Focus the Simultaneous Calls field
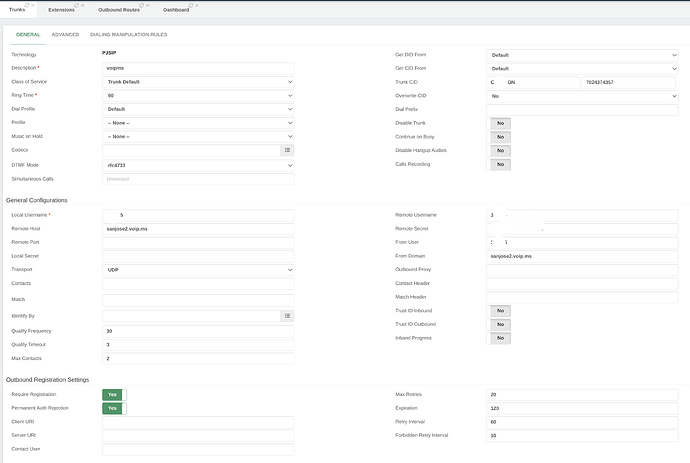This screenshot has height=463, width=690. tap(198, 179)
